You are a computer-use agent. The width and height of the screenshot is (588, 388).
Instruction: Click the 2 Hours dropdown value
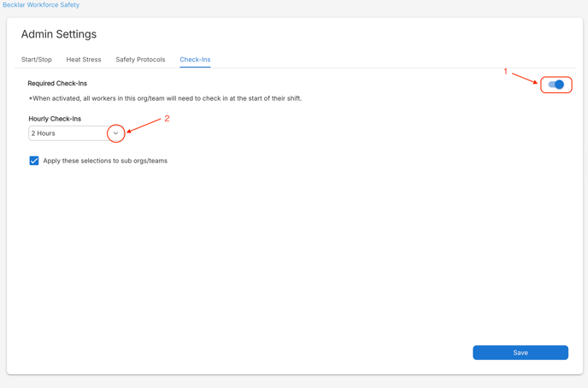click(x=43, y=133)
